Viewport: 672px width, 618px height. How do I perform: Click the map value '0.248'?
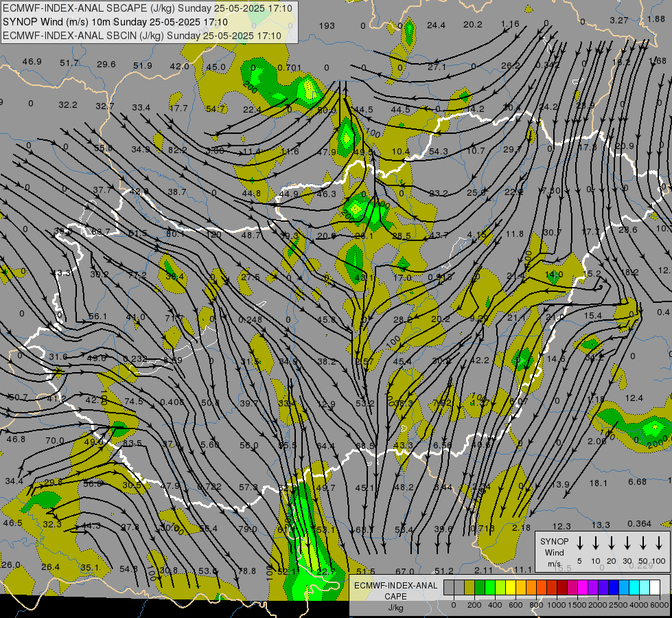(251, 319)
